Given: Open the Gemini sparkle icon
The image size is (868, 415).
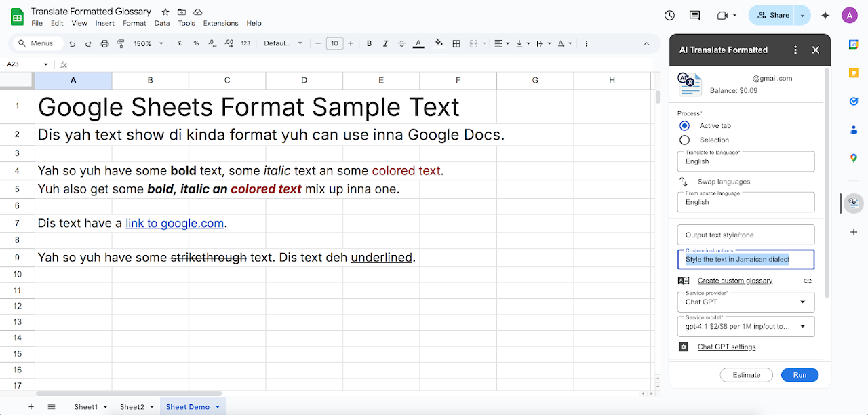Looking at the screenshot, I should [825, 15].
